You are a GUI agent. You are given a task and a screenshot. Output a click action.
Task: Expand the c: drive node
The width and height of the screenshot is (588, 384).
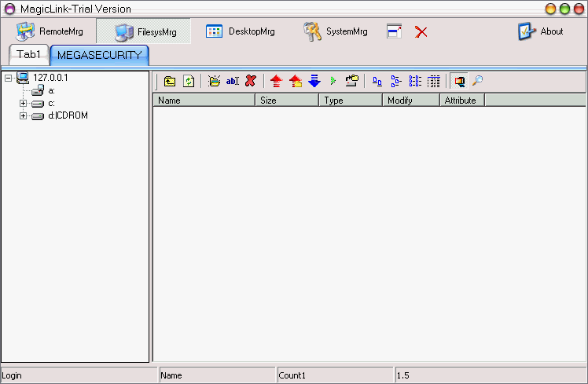click(x=24, y=104)
